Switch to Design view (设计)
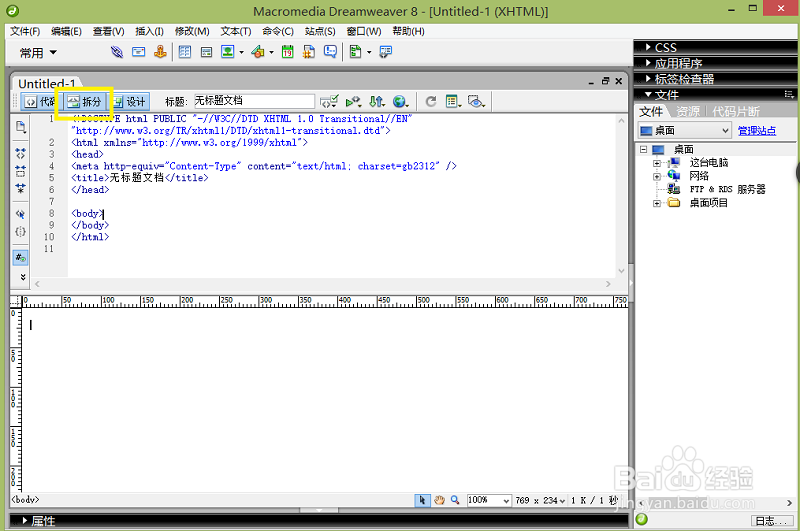The image size is (800, 531). [130, 102]
